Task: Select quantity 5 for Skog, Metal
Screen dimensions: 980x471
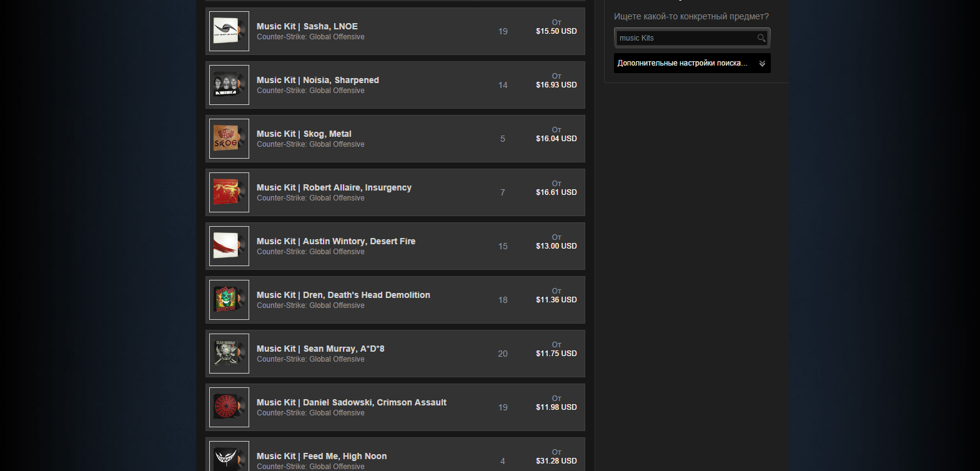Action: click(503, 139)
